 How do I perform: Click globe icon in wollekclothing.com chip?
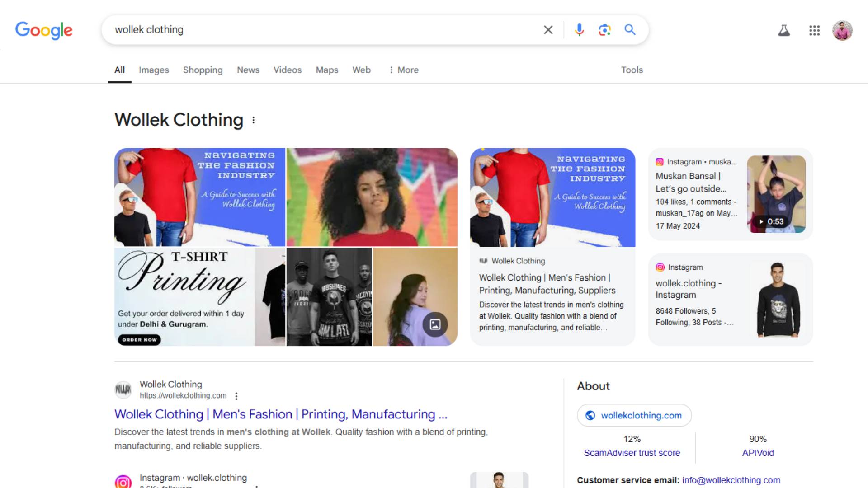[590, 415]
